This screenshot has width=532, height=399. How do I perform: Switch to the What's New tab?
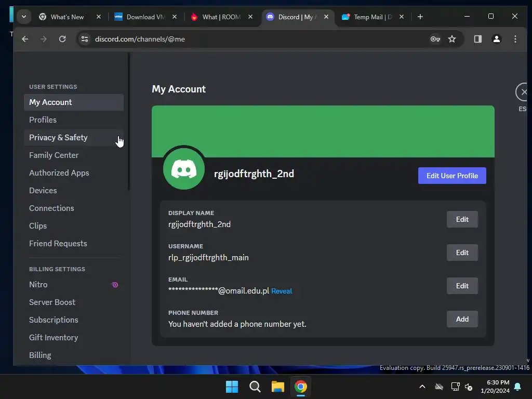click(67, 17)
